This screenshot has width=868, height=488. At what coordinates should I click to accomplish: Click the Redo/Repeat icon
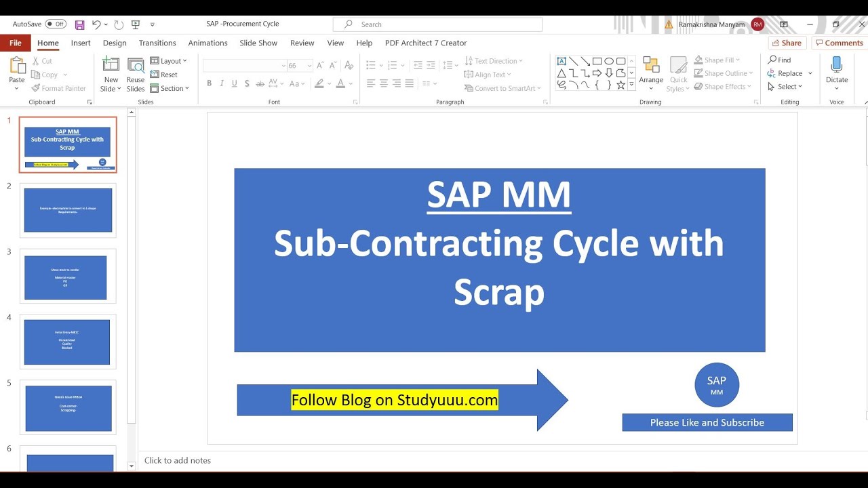pos(119,24)
